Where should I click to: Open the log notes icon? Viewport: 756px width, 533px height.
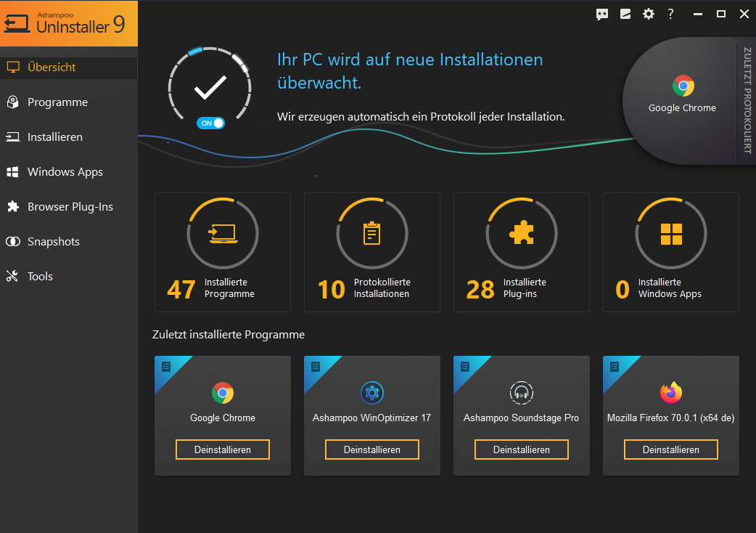coord(625,13)
